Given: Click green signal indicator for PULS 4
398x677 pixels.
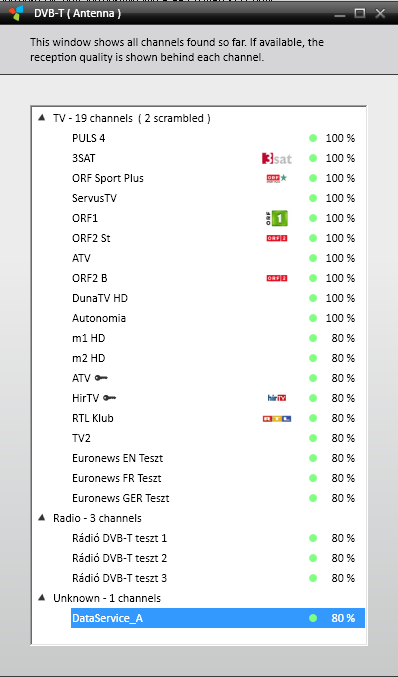Looking at the screenshot, I should click(313, 138).
